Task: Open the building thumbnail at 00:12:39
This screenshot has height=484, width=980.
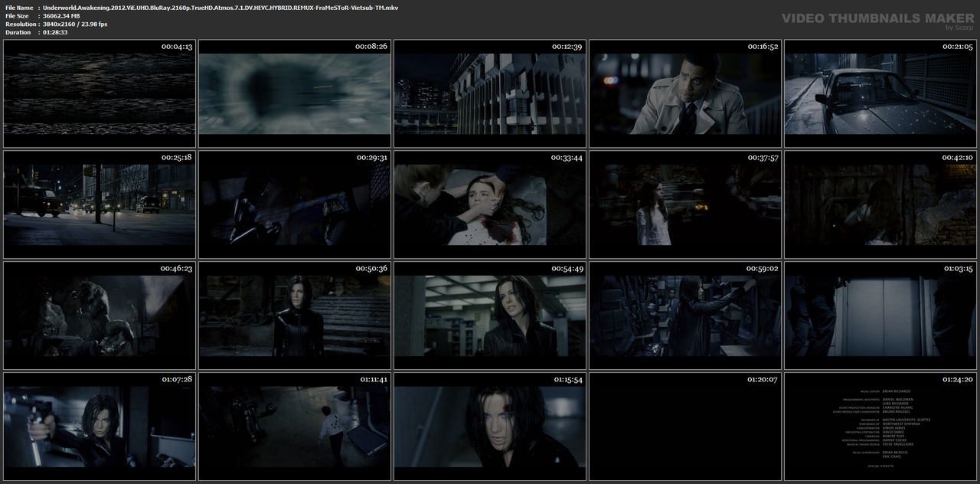Action: [489, 93]
